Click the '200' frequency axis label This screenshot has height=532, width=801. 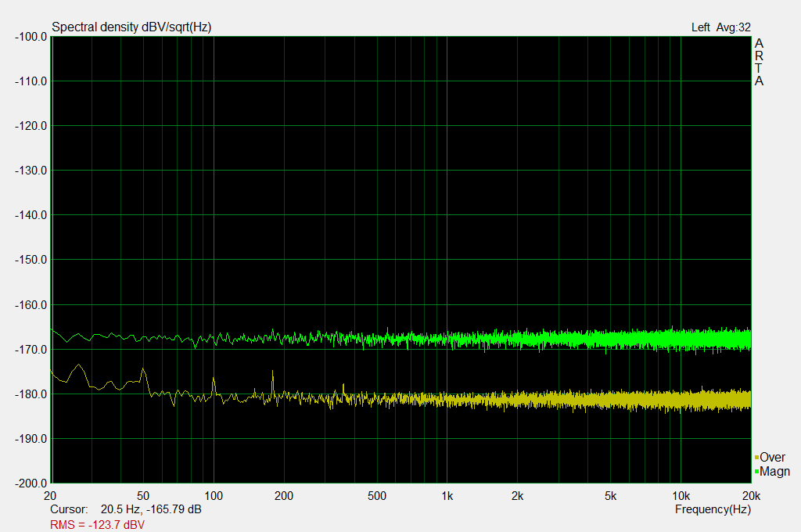(284, 496)
